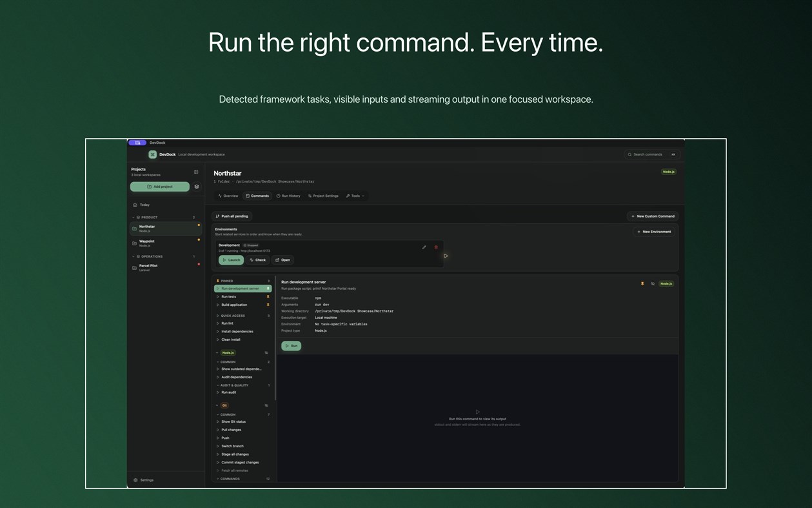This screenshot has width=812, height=508.
Task: Collapse the Node.js section chevron
Action: coord(217,352)
